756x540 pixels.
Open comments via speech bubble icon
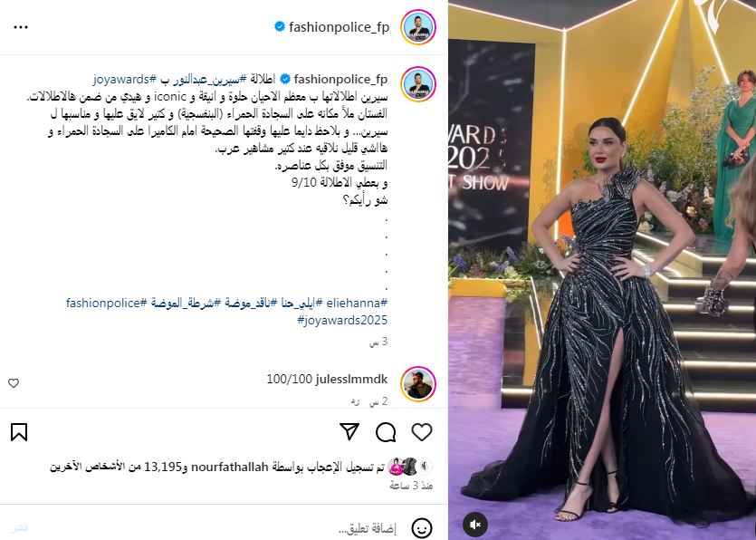[386, 432]
